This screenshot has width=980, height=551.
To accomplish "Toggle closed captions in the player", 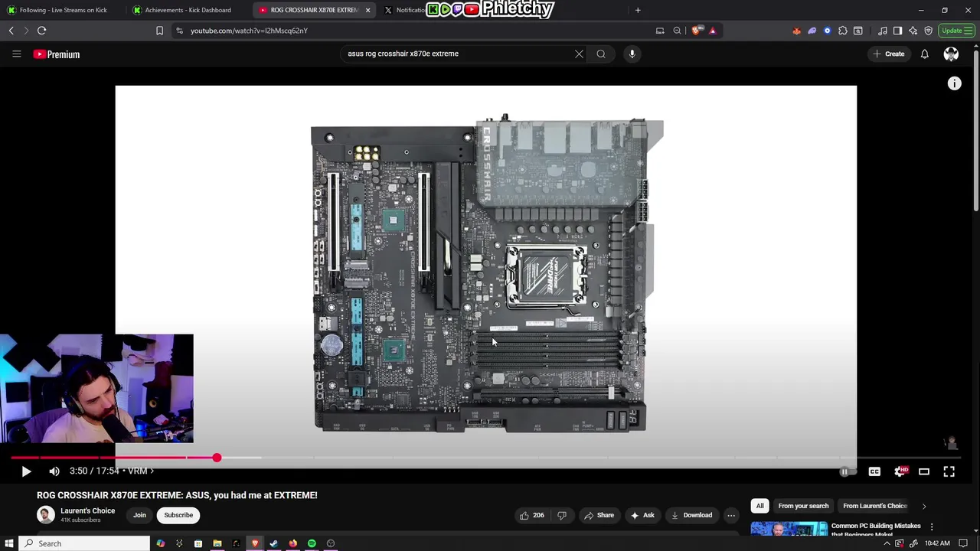I will point(874,471).
